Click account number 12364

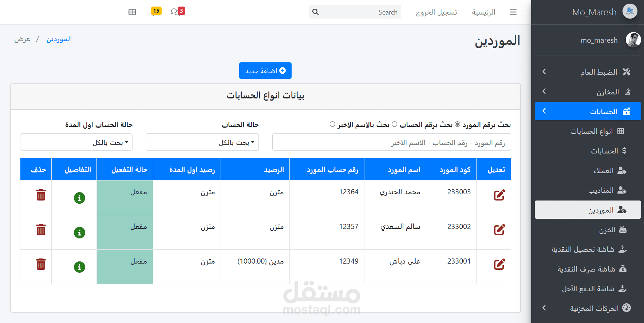click(x=349, y=192)
